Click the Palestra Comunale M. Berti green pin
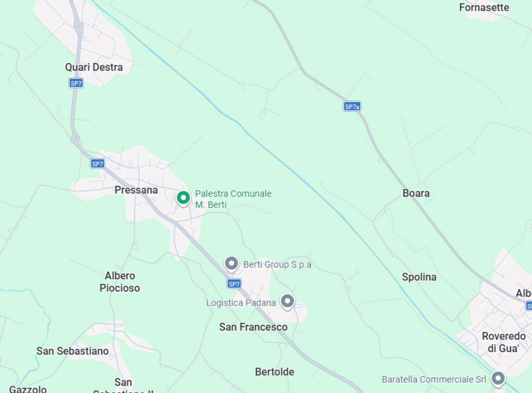This screenshot has width=532, height=393. 183,198
